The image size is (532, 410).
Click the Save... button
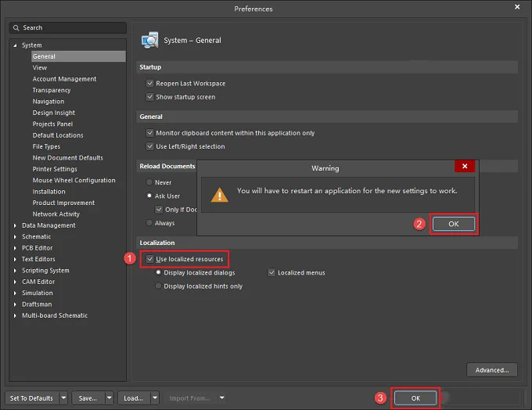coord(88,397)
